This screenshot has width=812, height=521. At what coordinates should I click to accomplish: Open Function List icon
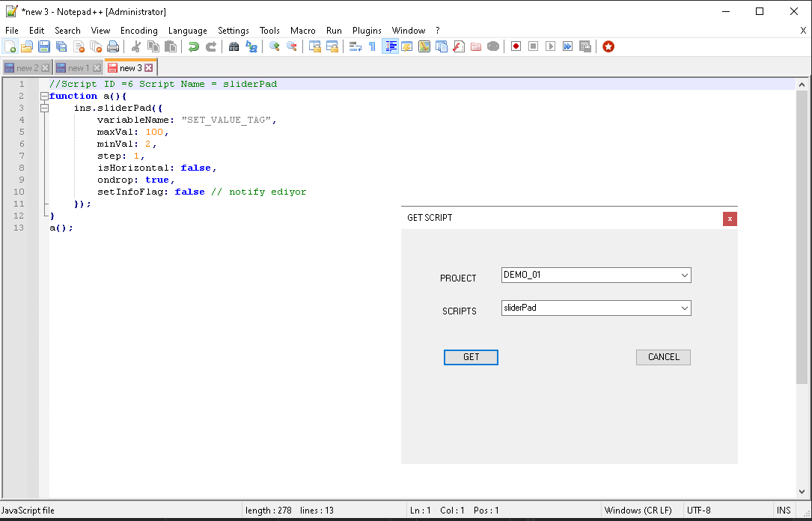458,46
